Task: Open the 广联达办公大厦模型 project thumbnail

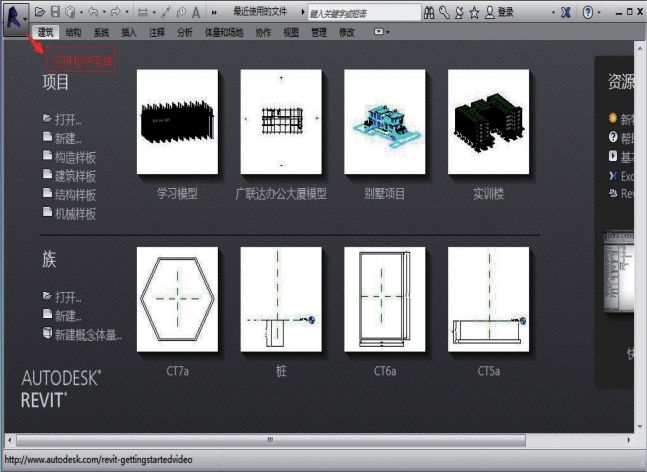Action: [x=281, y=122]
